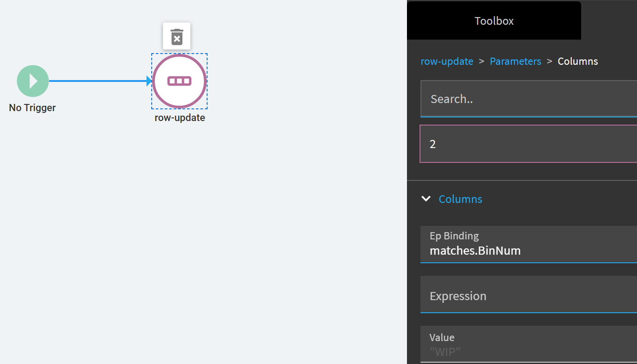This screenshot has width=637, height=364.
Task: Open the Toolbox tab
Action: [494, 21]
